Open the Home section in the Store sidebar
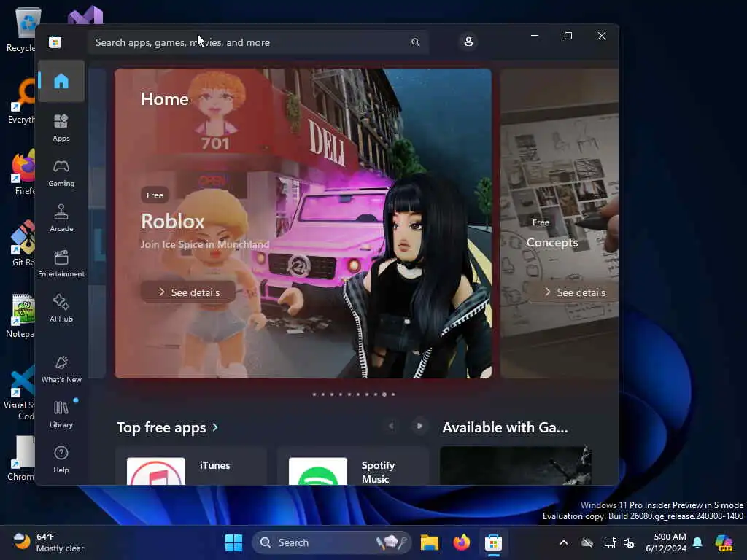747x560 pixels. coord(61,81)
